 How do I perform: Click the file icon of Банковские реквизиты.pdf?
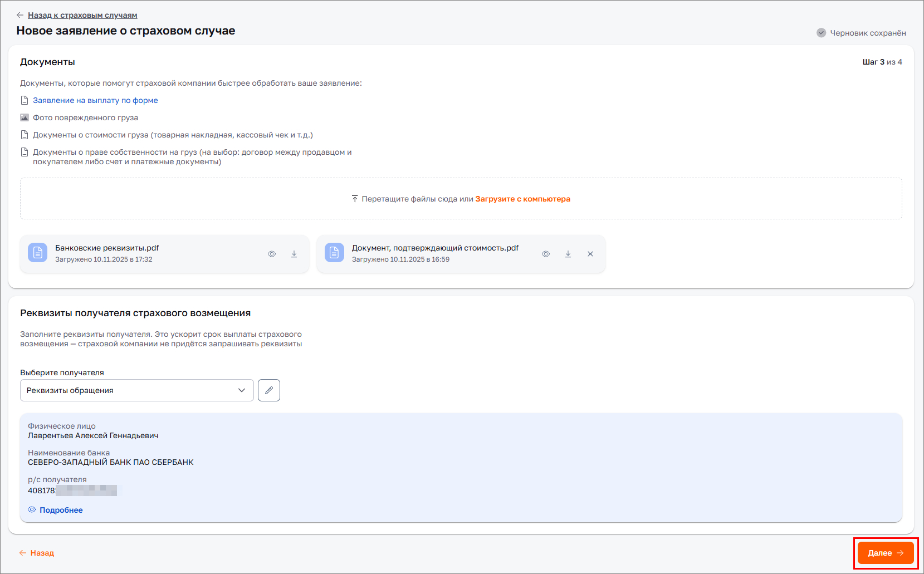[38, 253]
